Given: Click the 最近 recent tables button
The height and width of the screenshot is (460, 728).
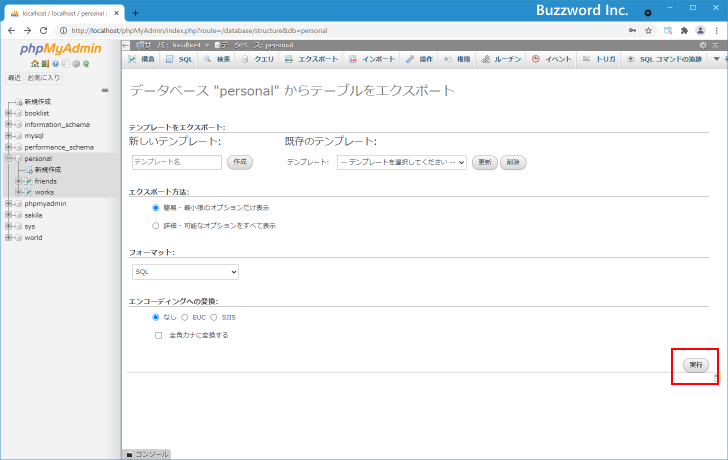Looking at the screenshot, I should [x=14, y=78].
